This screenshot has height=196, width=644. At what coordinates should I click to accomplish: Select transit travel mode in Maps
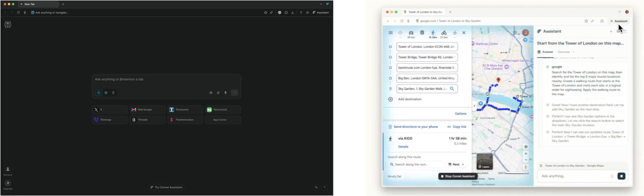coord(422,33)
